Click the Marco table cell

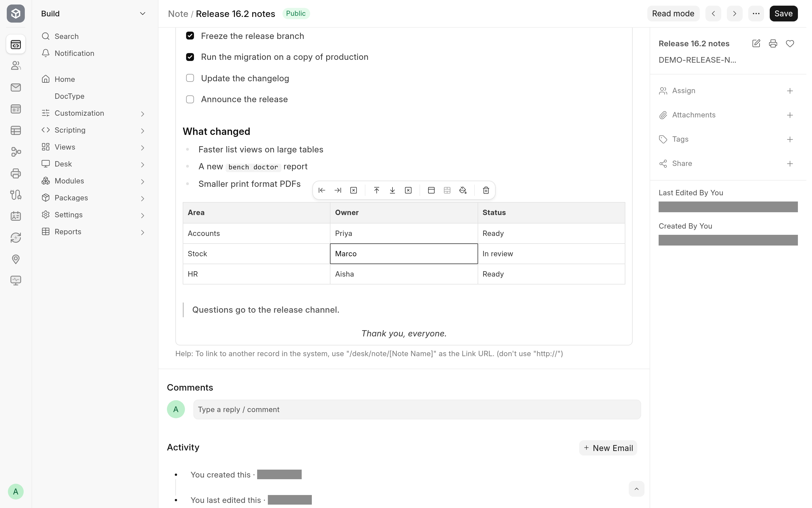404,254
